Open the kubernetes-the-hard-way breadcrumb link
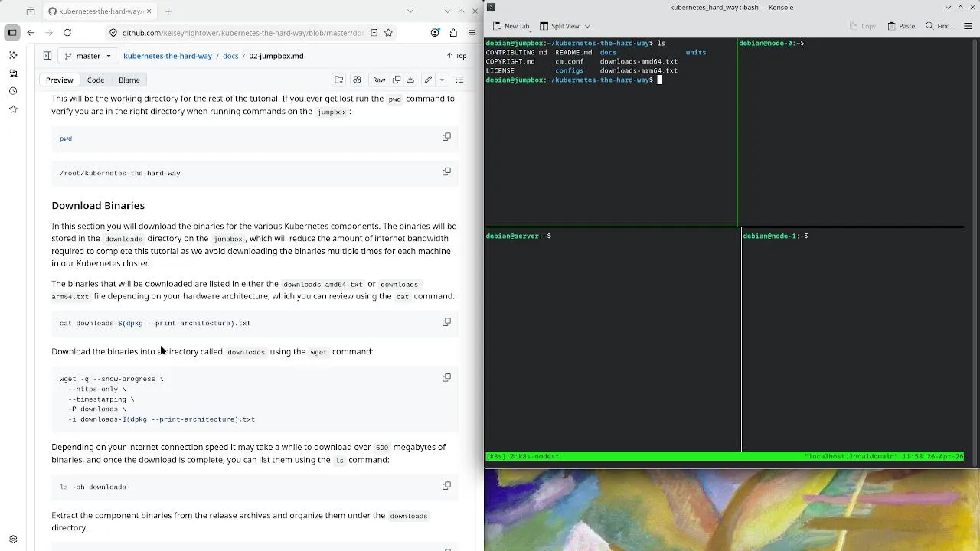 pyautogui.click(x=168, y=56)
